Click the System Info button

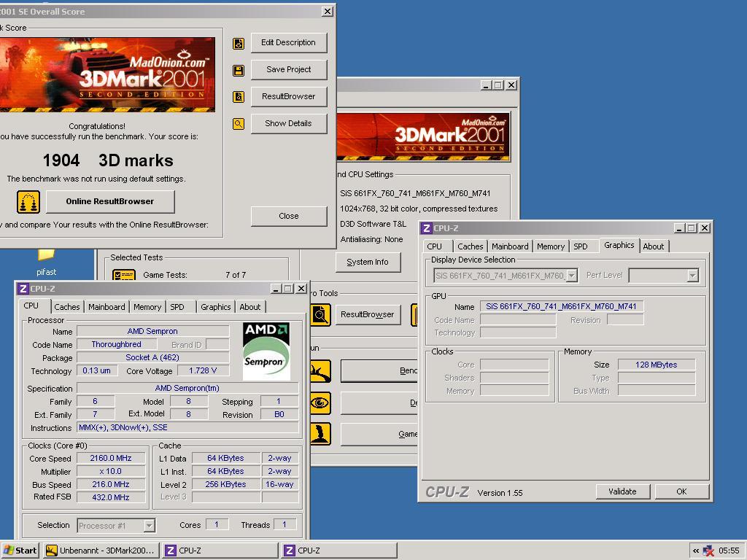click(x=368, y=262)
